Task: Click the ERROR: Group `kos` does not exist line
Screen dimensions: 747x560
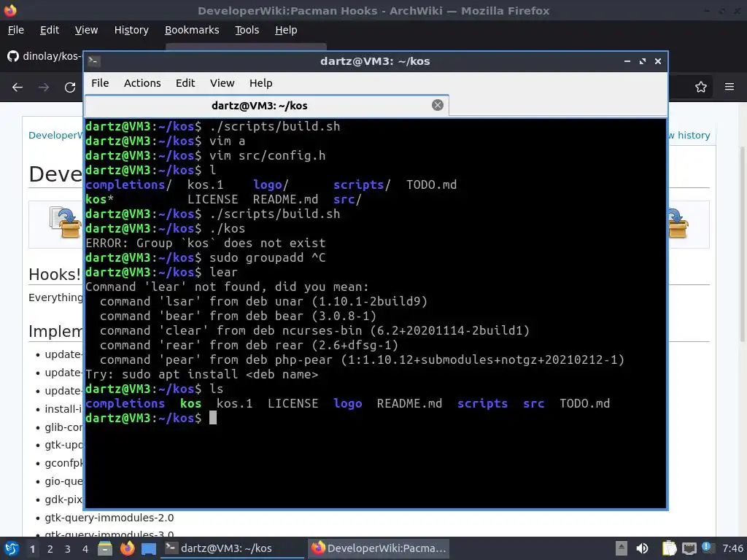Action: [205, 243]
